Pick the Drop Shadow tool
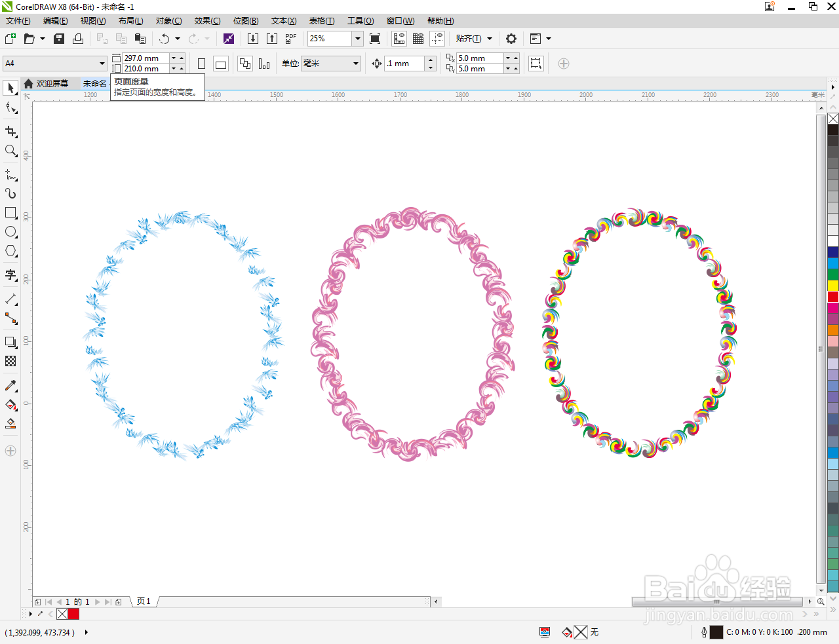The width and height of the screenshot is (839, 644). click(x=10, y=342)
